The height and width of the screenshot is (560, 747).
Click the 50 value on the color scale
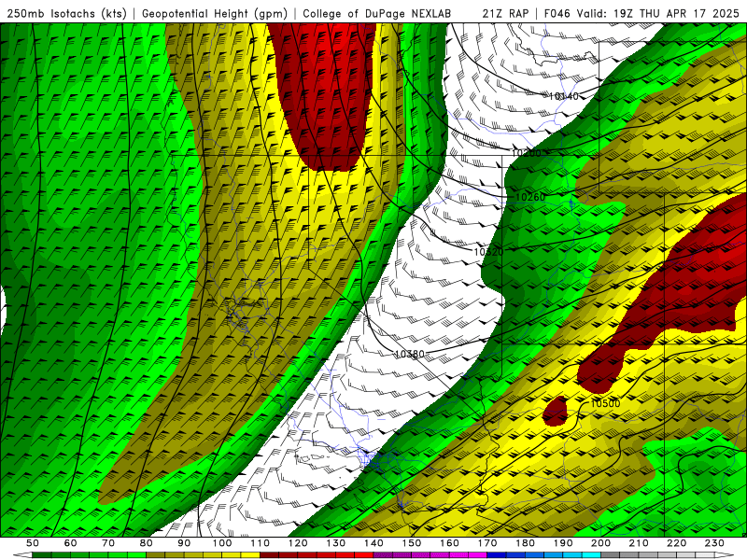coord(33,543)
